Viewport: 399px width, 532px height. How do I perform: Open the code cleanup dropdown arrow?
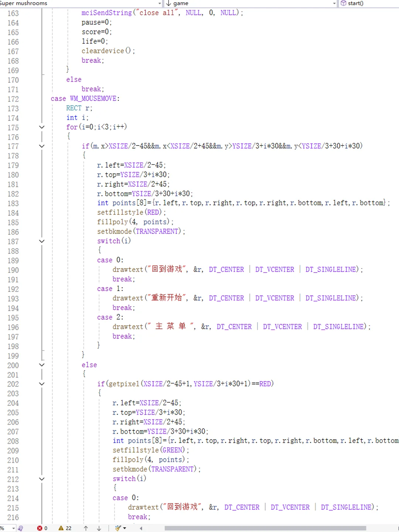pos(125,528)
